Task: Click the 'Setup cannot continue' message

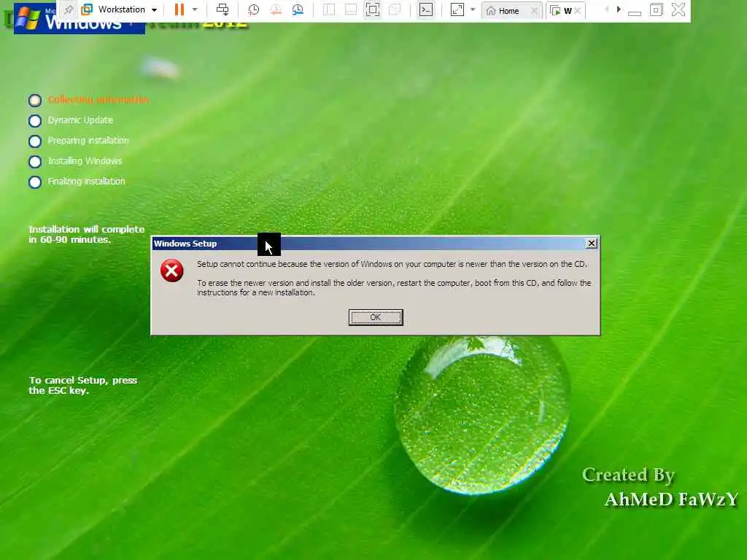Action: 392,264
